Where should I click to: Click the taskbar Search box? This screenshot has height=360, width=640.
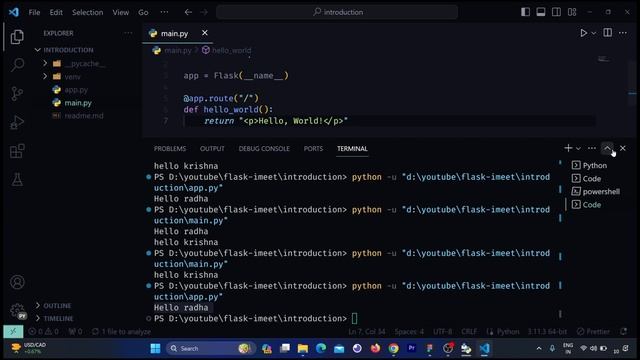pos(211,349)
